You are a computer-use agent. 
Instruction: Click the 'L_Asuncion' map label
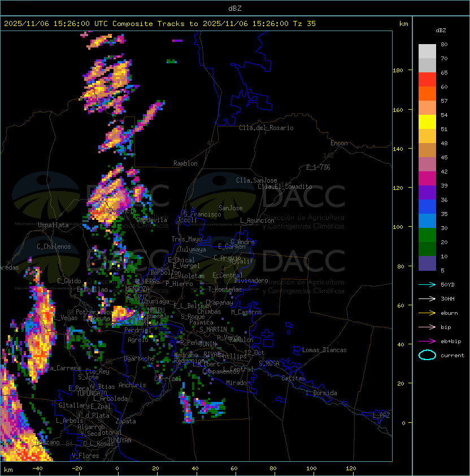coord(257,220)
